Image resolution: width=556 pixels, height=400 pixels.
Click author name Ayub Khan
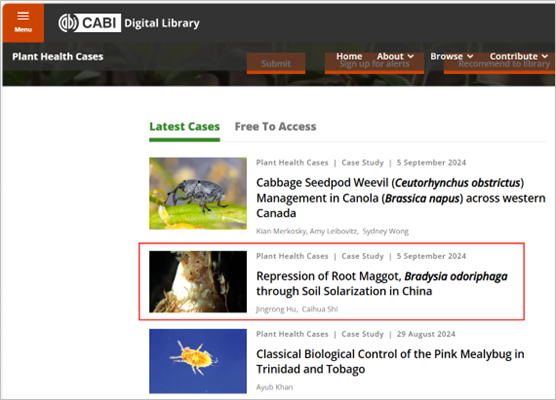[274, 387]
